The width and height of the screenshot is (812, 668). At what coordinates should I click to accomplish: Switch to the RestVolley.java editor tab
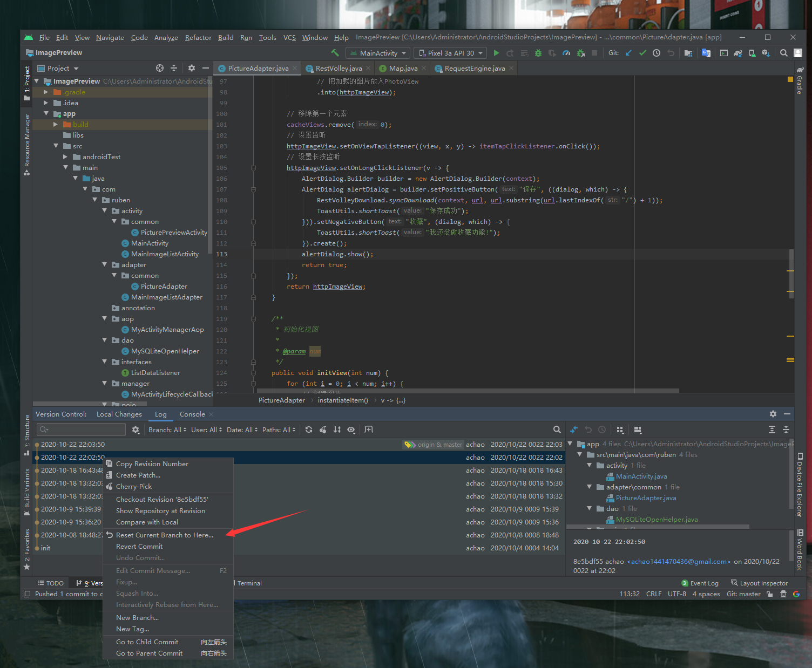click(x=339, y=69)
